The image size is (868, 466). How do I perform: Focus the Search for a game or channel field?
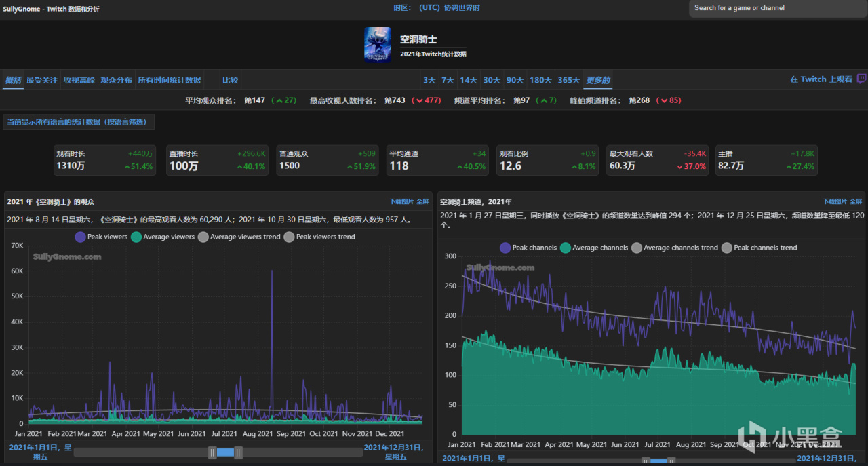tap(778, 8)
